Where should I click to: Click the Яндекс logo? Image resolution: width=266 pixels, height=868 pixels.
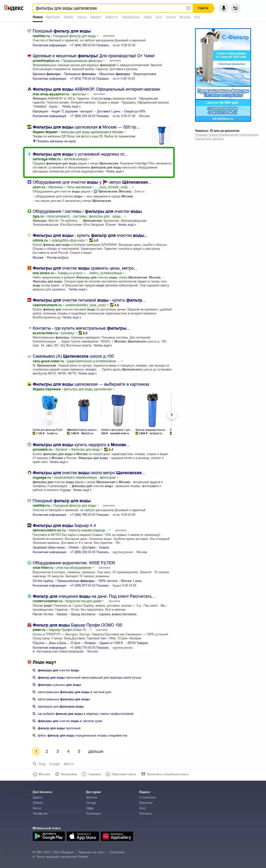(14, 8)
